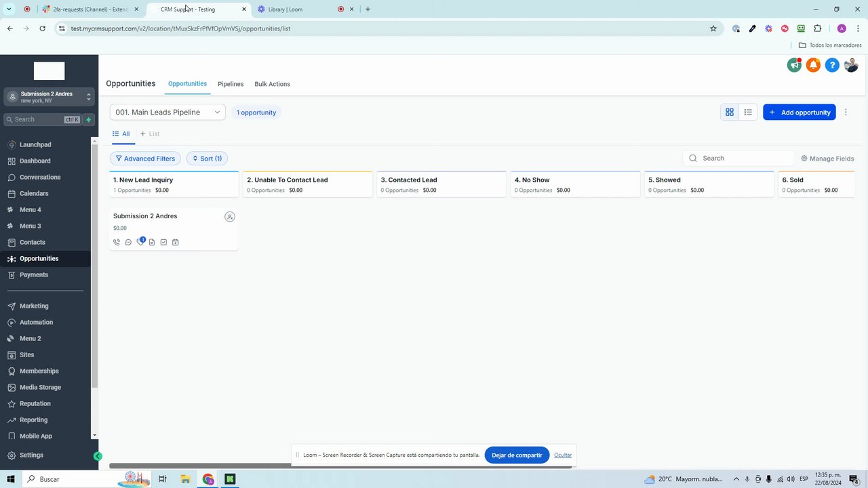Click the Windows taskbar Buscar search box
868x488 pixels.
tap(86, 479)
